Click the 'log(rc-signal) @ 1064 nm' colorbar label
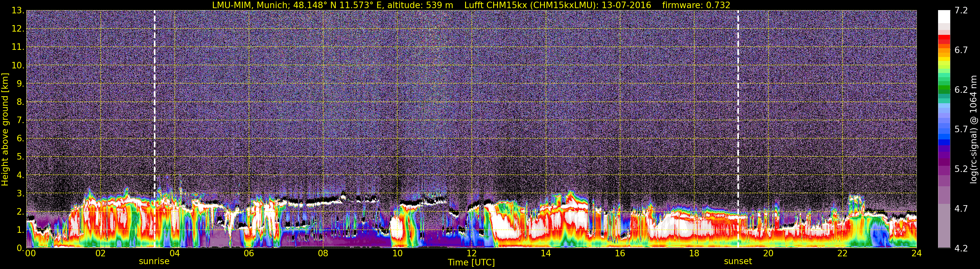 [973, 130]
